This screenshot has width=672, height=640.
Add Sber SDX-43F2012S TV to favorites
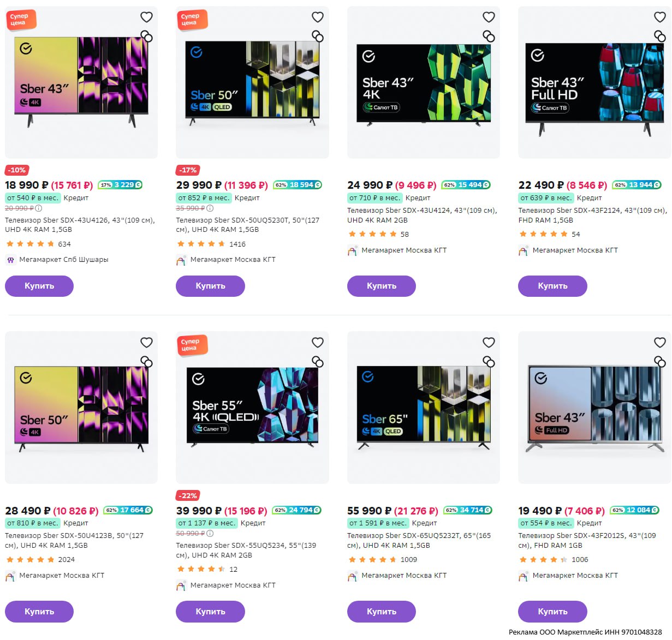659,342
